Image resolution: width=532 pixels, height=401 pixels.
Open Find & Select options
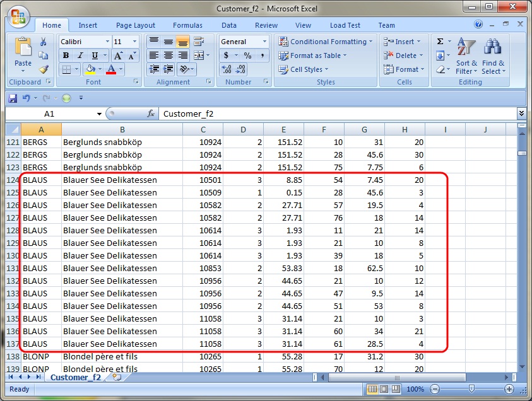494,56
